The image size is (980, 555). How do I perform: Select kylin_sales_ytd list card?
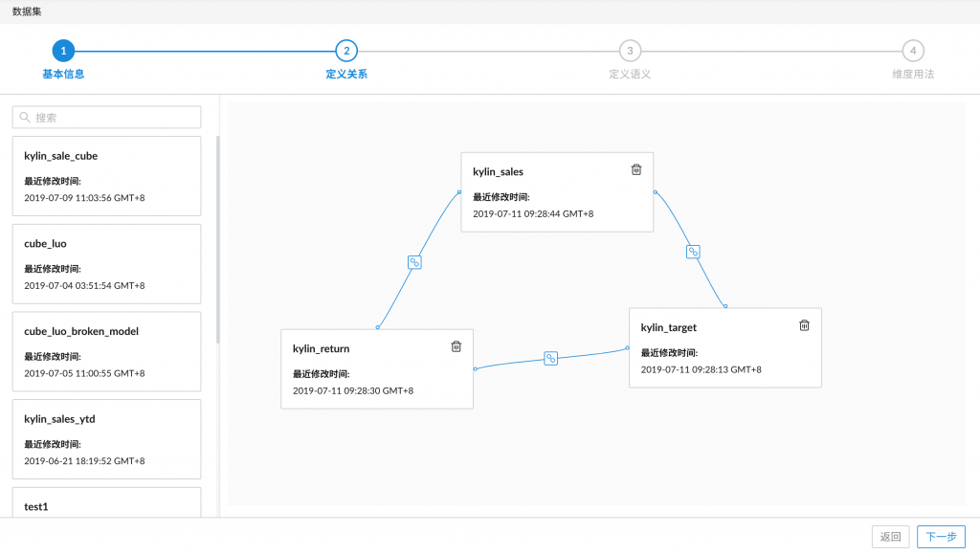click(106, 438)
